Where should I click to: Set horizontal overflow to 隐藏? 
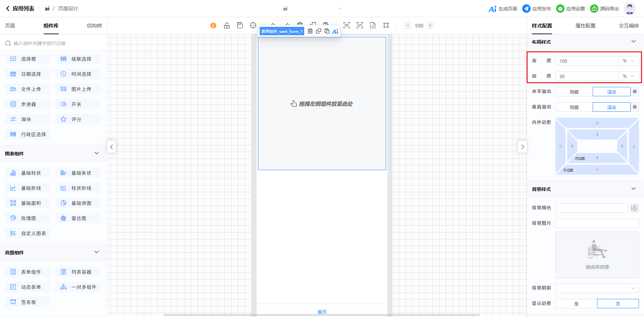(574, 92)
